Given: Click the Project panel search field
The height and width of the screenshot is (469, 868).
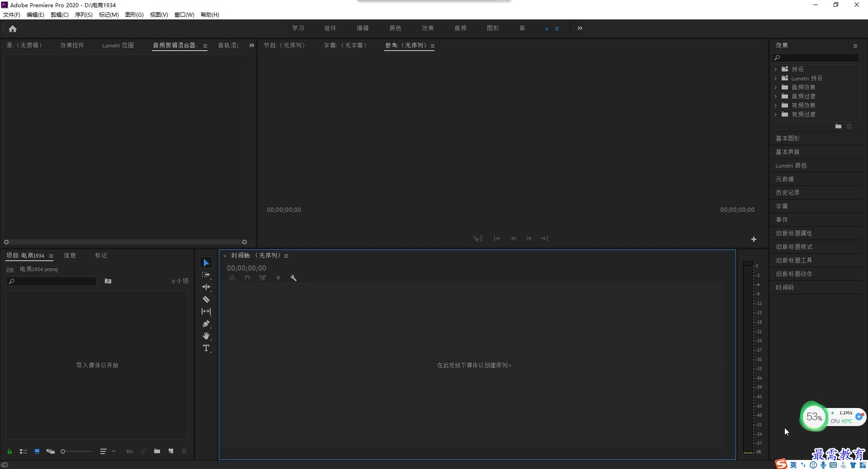Looking at the screenshot, I should tap(52, 281).
